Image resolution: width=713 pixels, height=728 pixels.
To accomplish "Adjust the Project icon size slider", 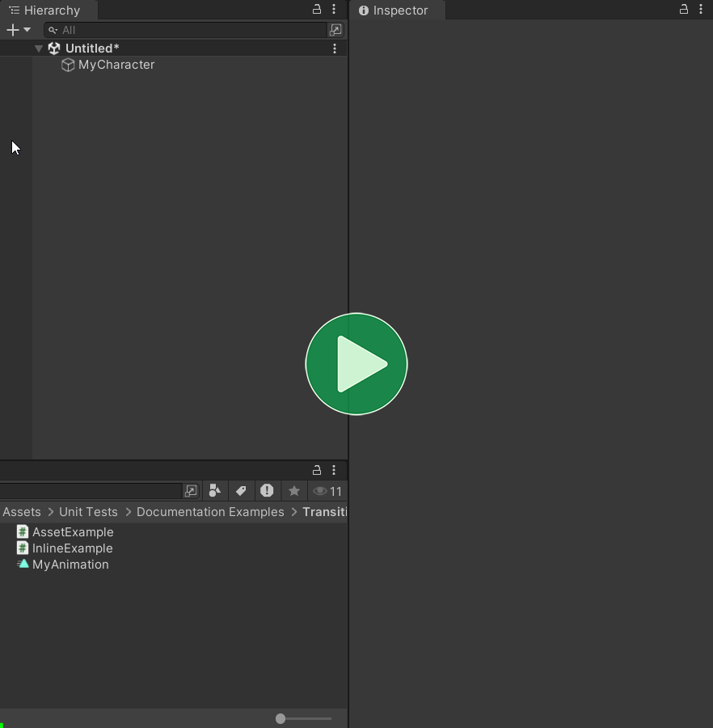I will pyautogui.click(x=281, y=718).
